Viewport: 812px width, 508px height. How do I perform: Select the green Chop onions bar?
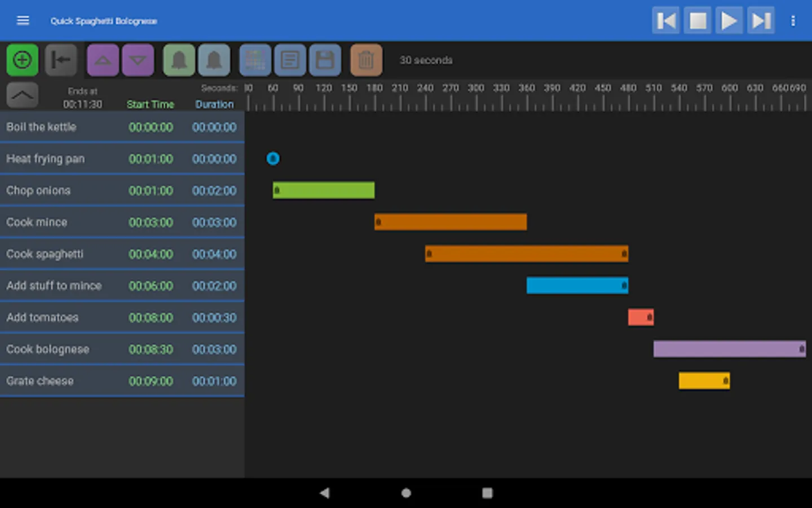(324, 190)
